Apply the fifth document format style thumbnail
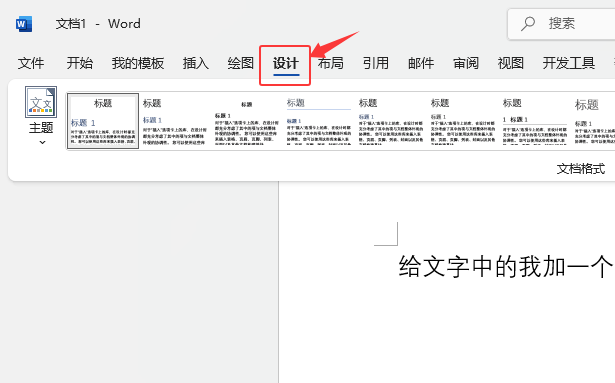This screenshot has width=615, height=383. pyautogui.click(x=391, y=121)
